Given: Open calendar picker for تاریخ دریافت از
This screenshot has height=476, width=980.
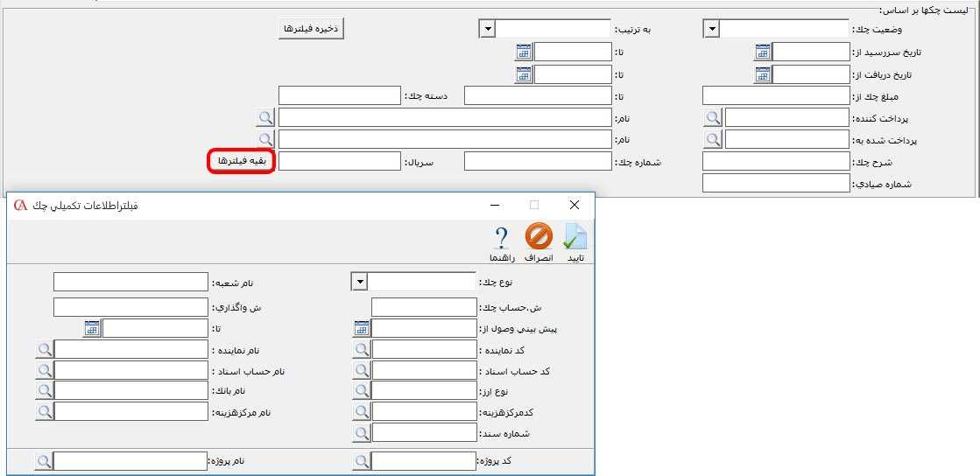Looking at the screenshot, I should pyautogui.click(x=763, y=74).
